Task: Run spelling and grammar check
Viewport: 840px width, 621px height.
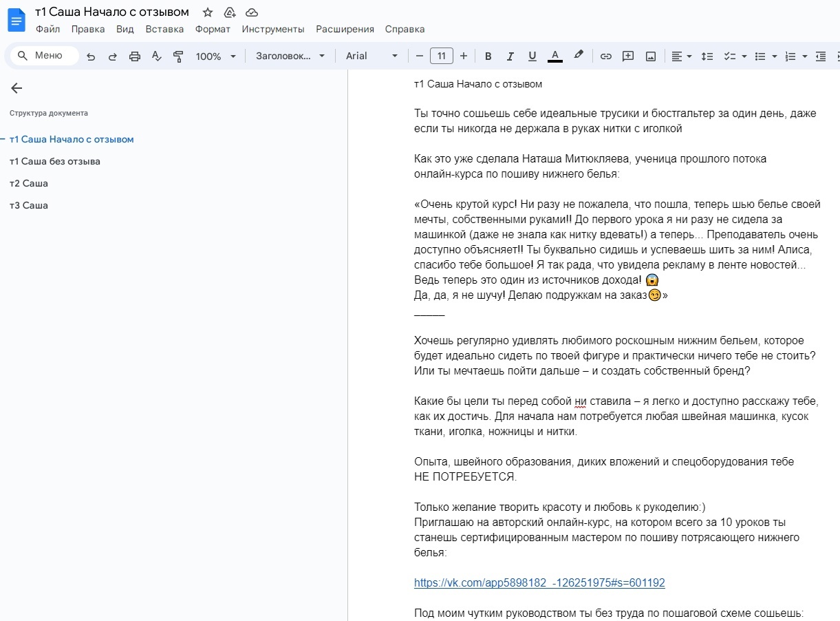Action: point(156,56)
